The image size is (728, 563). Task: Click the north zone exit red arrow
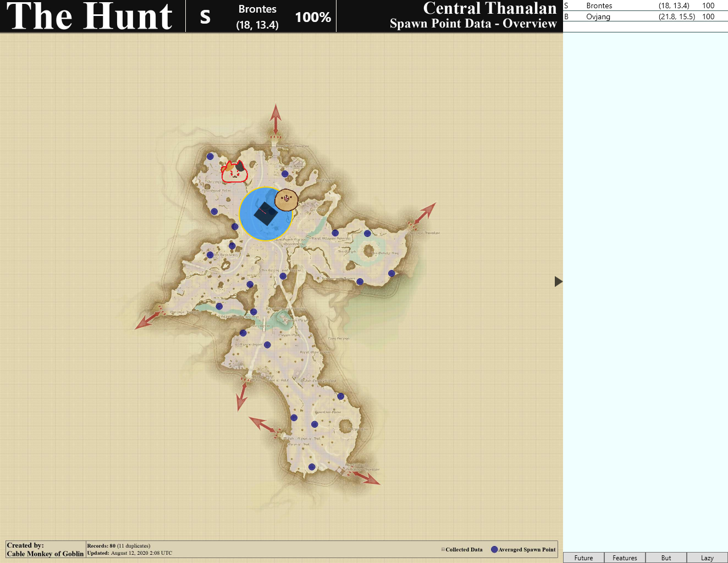275,120
